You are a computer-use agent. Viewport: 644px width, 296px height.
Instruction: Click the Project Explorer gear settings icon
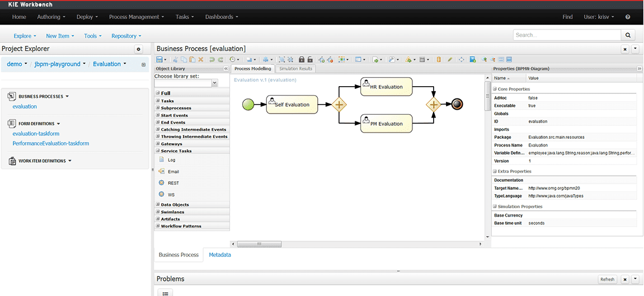click(138, 49)
